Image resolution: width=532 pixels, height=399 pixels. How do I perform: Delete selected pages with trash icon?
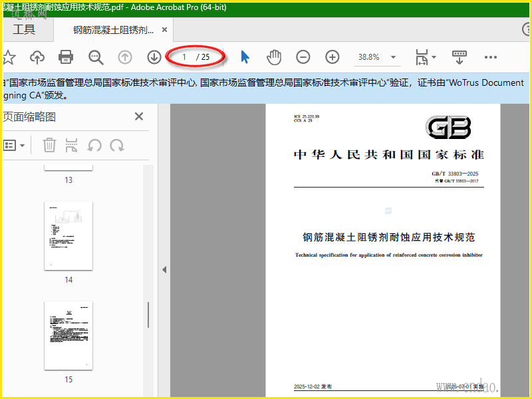click(x=49, y=145)
